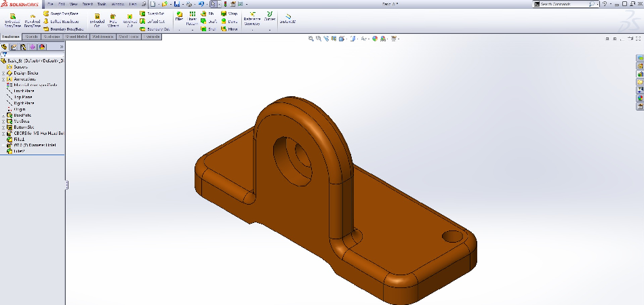The height and width of the screenshot is (305, 644).
Task: Expand the CBORE for M5 Hex Head feature
Action: click(x=3, y=134)
